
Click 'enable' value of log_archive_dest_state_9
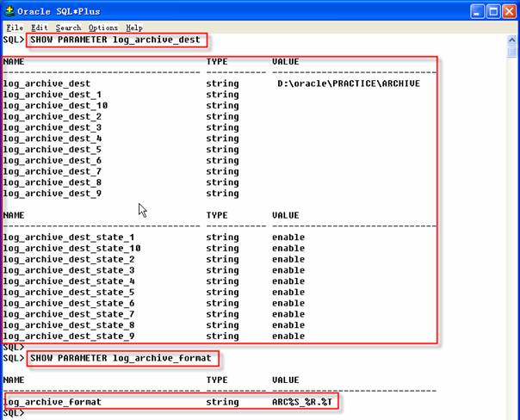click(288, 337)
